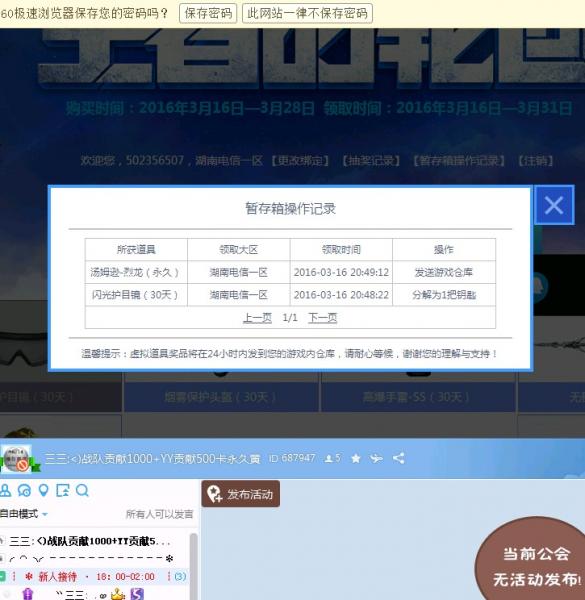Open the 更改绑定 link
Screen dimensions: 585x600
tap(300, 160)
